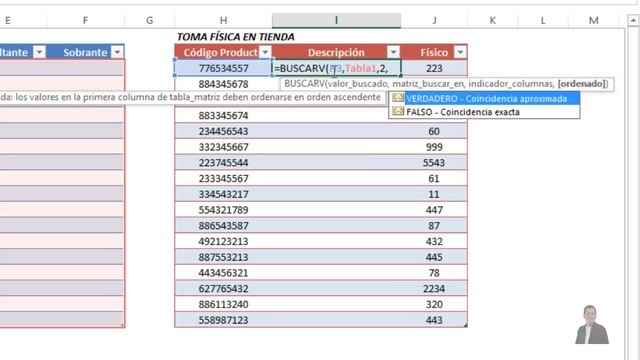
Task: Select cell with code 443456321
Action: point(223,273)
